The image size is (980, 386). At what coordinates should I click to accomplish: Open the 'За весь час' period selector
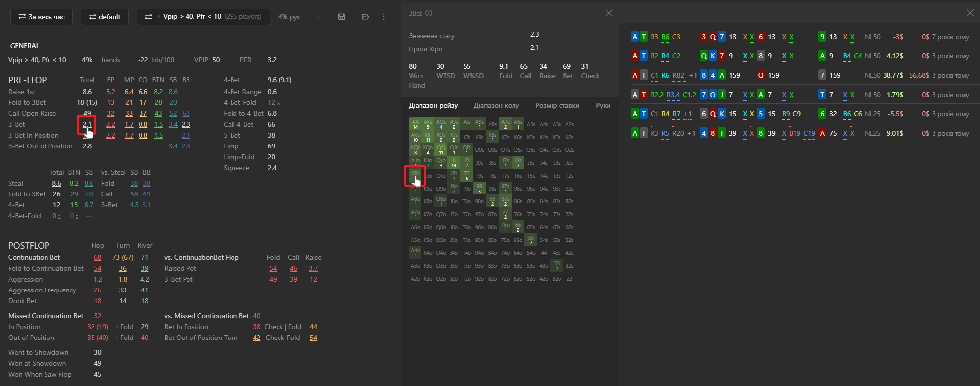pyautogui.click(x=42, y=17)
